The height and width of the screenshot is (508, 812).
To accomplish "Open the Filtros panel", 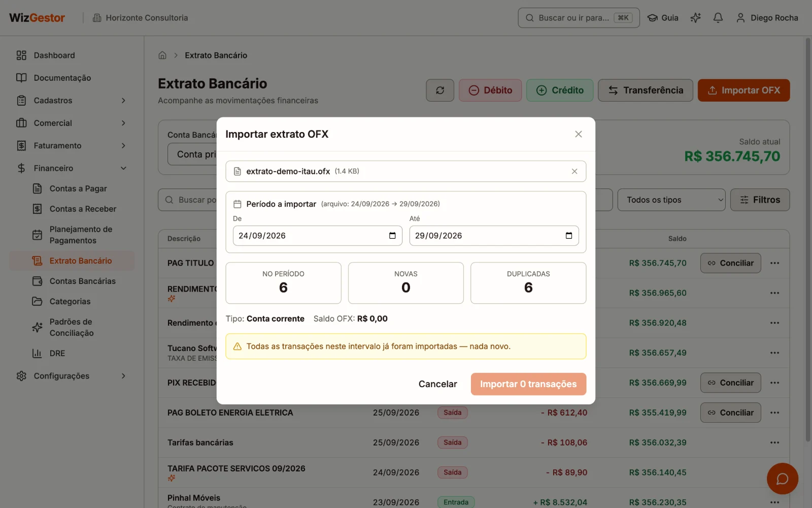I will [x=760, y=200].
